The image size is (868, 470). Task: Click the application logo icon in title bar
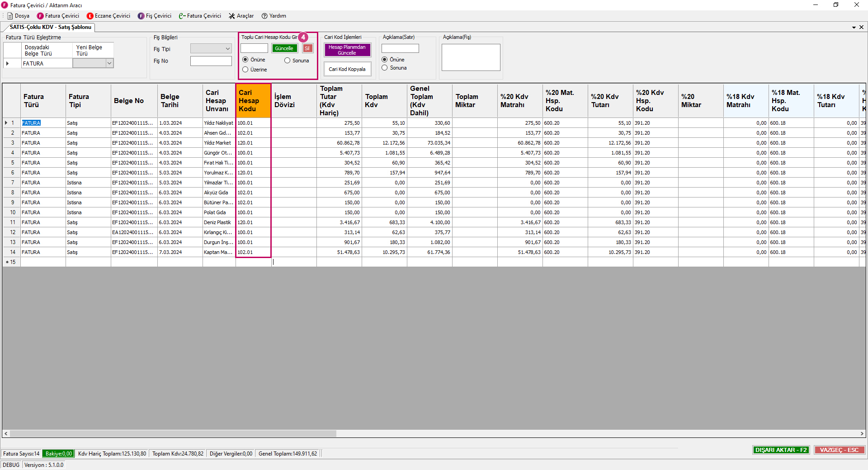tap(5, 5)
